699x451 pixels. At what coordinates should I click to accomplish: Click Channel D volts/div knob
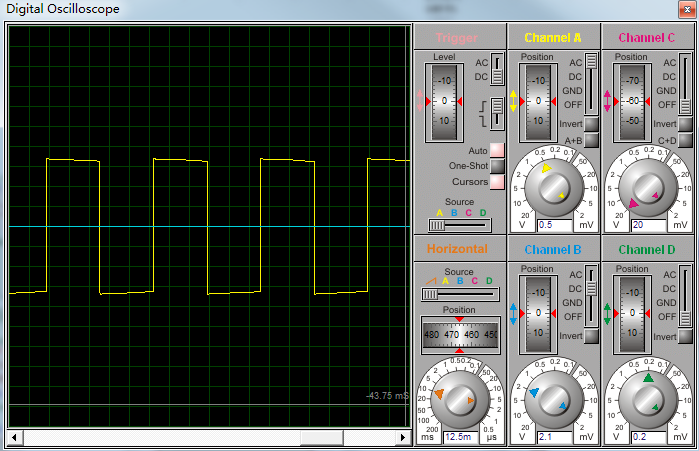648,400
